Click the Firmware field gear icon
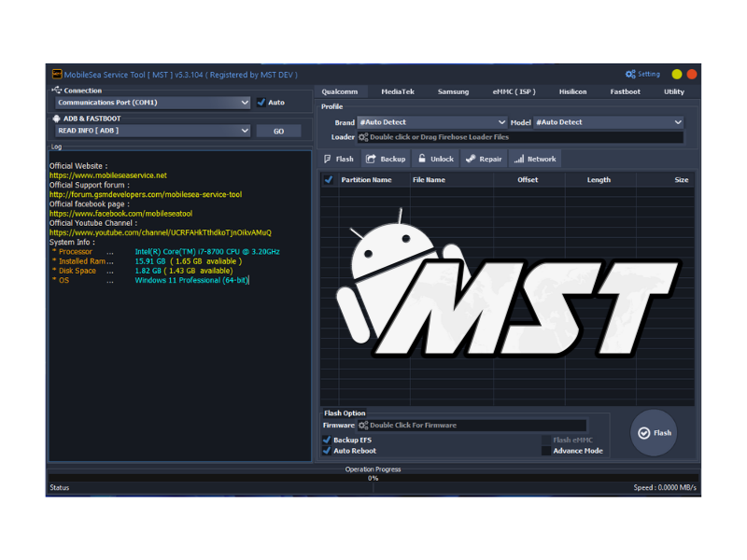The width and height of the screenshot is (747, 560). (363, 426)
